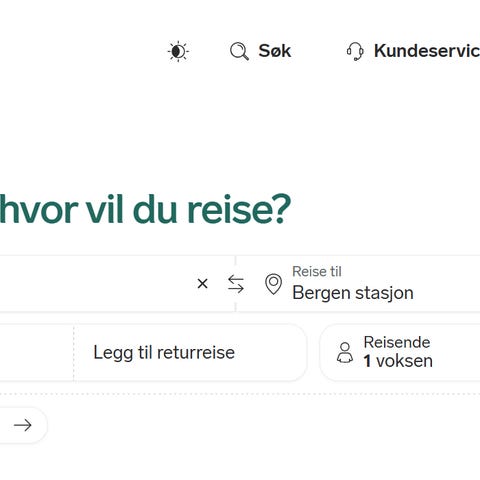Viewport: 480px width, 480px height.
Task: Open the Søk search link
Action: [x=261, y=51]
